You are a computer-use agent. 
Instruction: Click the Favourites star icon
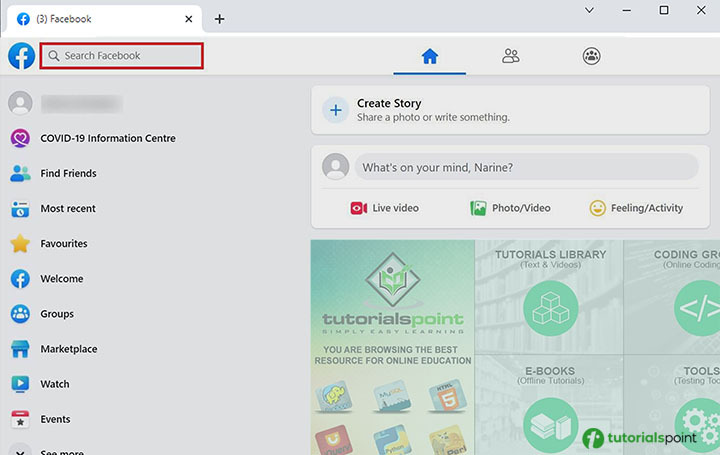tap(20, 244)
